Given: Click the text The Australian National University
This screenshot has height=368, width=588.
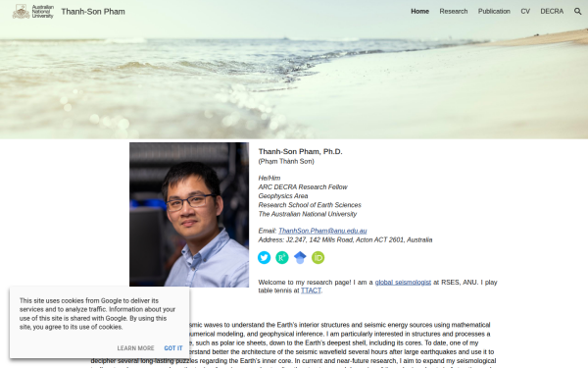Looking at the screenshot, I should [307, 214].
